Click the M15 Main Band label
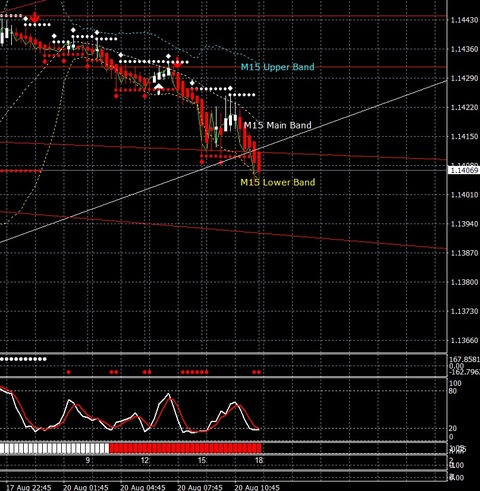480x491 pixels. coord(278,125)
